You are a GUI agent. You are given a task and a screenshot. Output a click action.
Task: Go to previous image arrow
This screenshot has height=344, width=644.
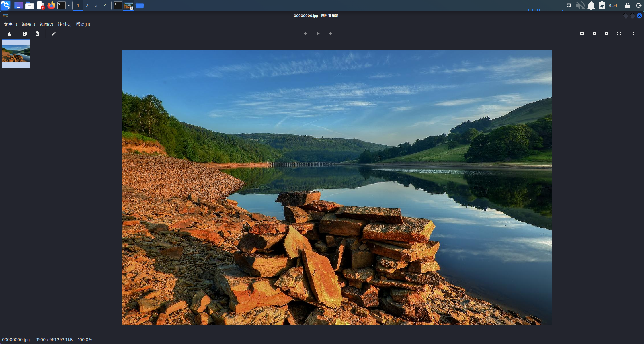(306, 34)
